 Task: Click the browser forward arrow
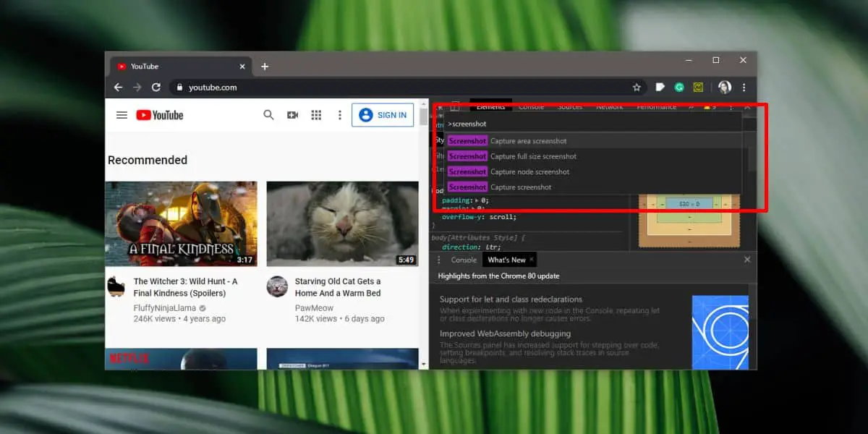pos(137,87)
